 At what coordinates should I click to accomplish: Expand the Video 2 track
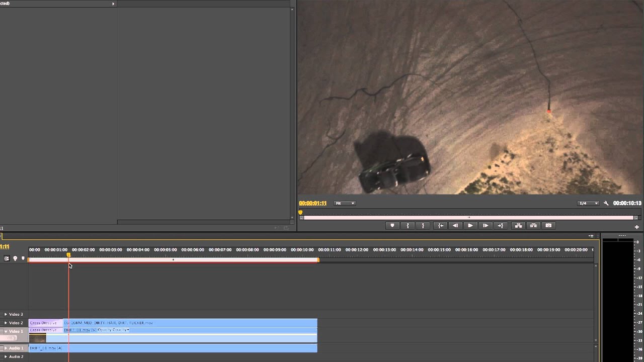(x=6, y=323)
